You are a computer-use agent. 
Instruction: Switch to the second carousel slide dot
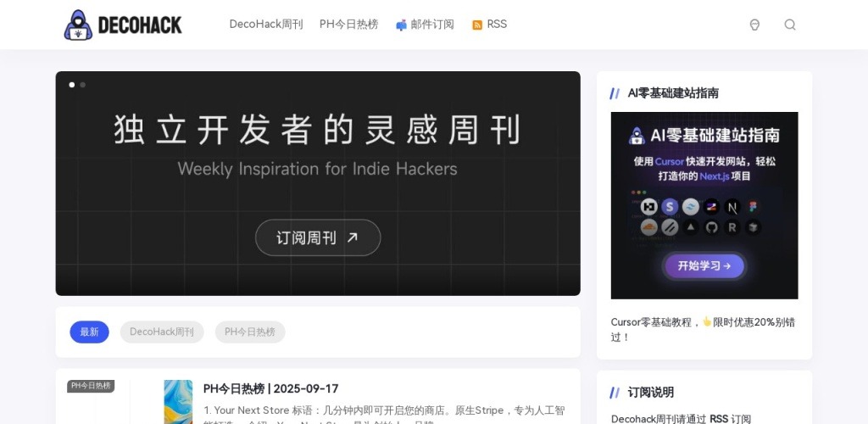click(83, 85)
